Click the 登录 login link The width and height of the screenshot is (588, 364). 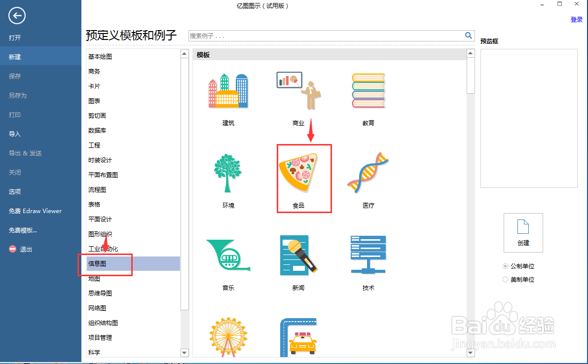pos(576,20)
